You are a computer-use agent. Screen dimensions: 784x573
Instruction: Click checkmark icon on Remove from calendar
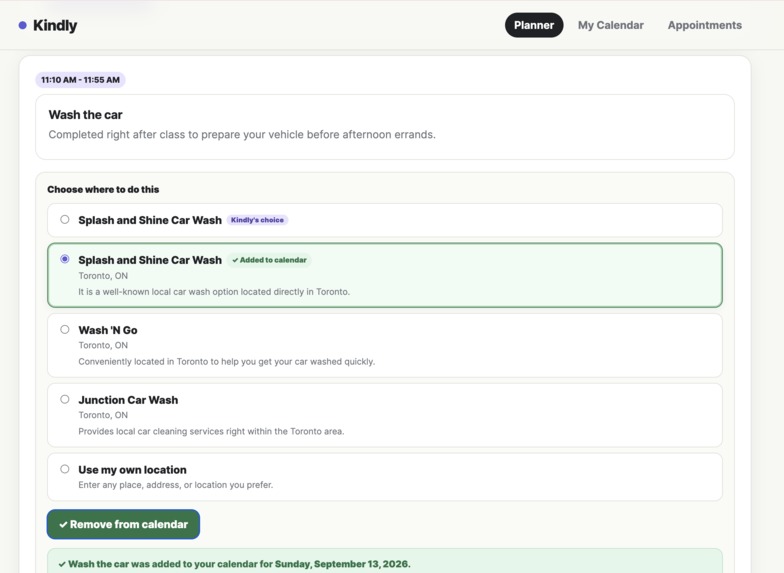click(x=63, y=524)
